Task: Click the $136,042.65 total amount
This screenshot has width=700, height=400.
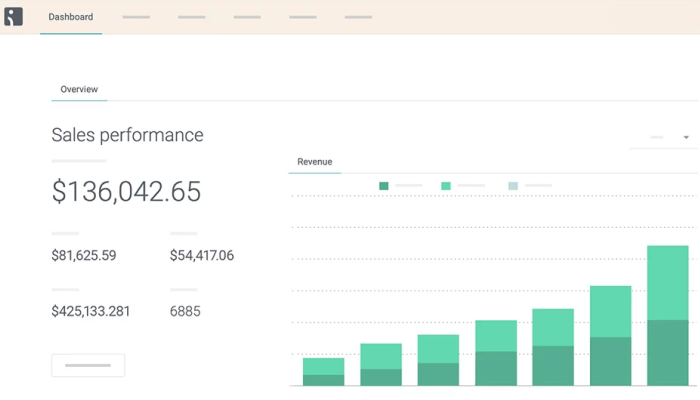Action: tap(126, 192)
